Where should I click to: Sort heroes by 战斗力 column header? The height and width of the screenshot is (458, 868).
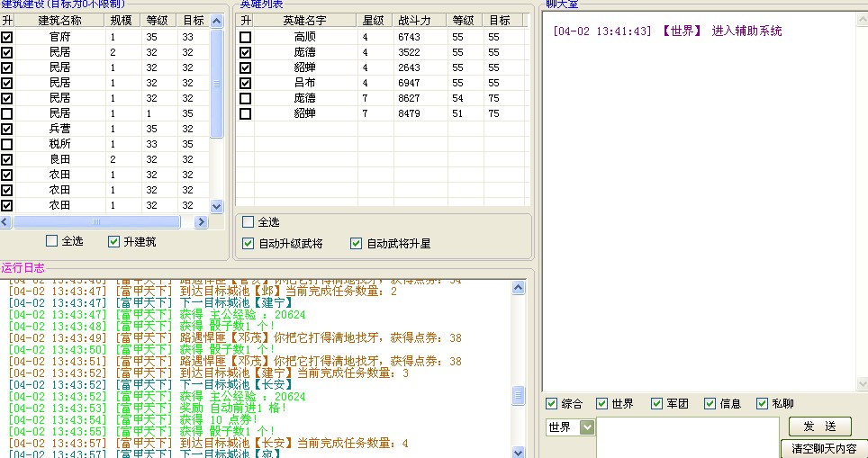(419, 21)
